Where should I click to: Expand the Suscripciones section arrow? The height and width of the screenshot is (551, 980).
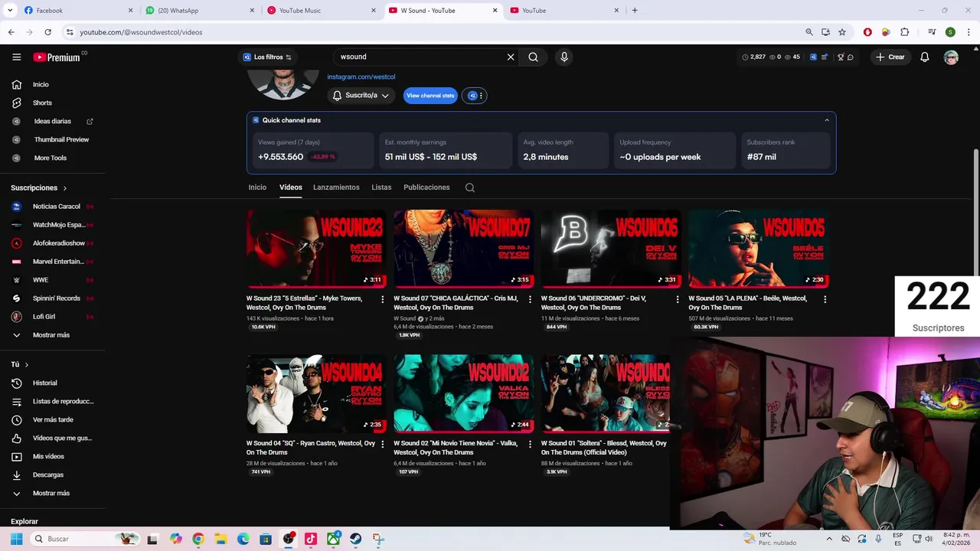coord(64,187)
